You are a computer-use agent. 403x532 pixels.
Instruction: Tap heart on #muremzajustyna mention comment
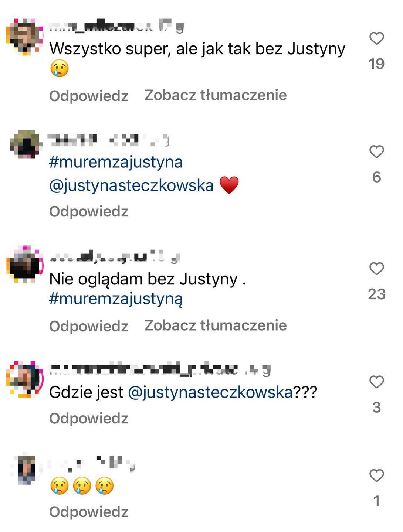[376, 151]
